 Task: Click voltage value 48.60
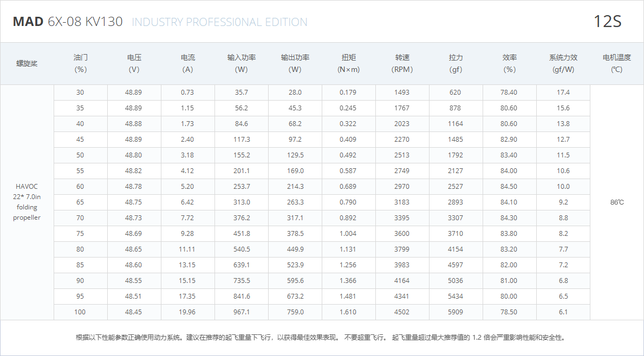(x=133, y=265)
